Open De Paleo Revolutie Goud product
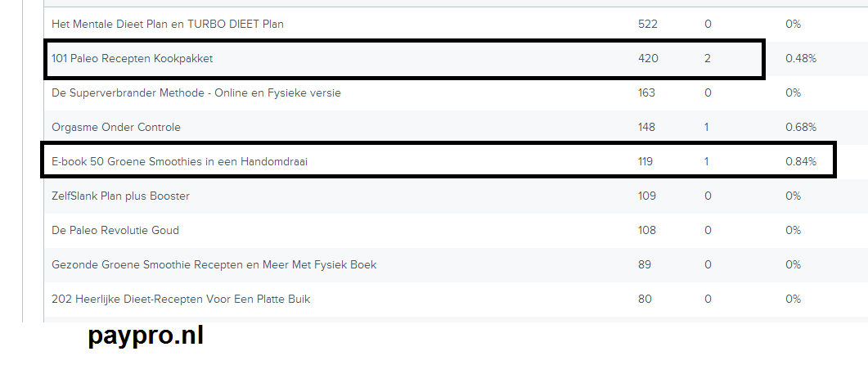The height and width of the screenshot is (365, 868). (x=115, y=231)
